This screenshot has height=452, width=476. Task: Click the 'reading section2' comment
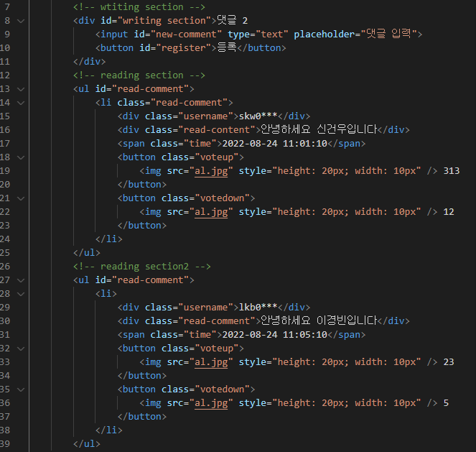(141, 267)
